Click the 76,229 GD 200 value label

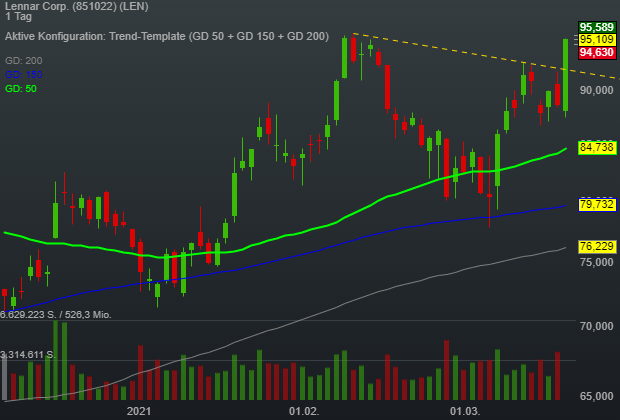[x=597, y=246]
